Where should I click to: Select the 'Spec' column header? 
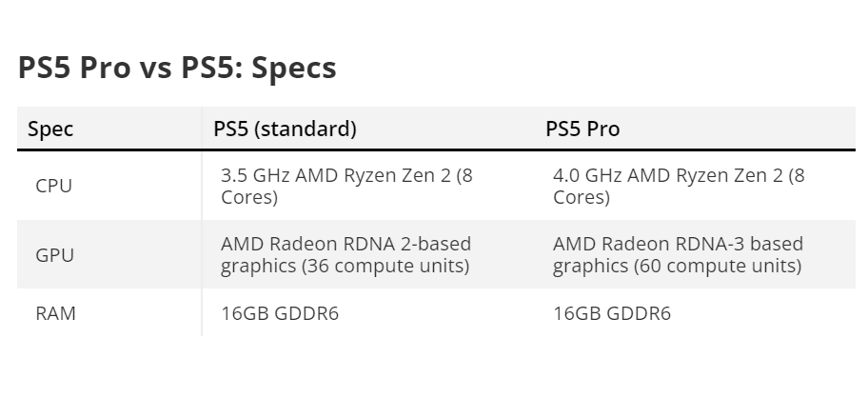tap(50, 129)
